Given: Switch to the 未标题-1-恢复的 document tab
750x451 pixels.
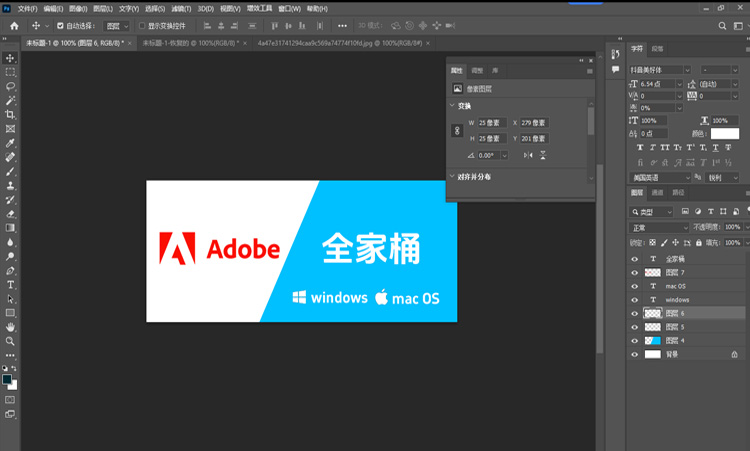Looking at the screenshot, I should 190,43.
